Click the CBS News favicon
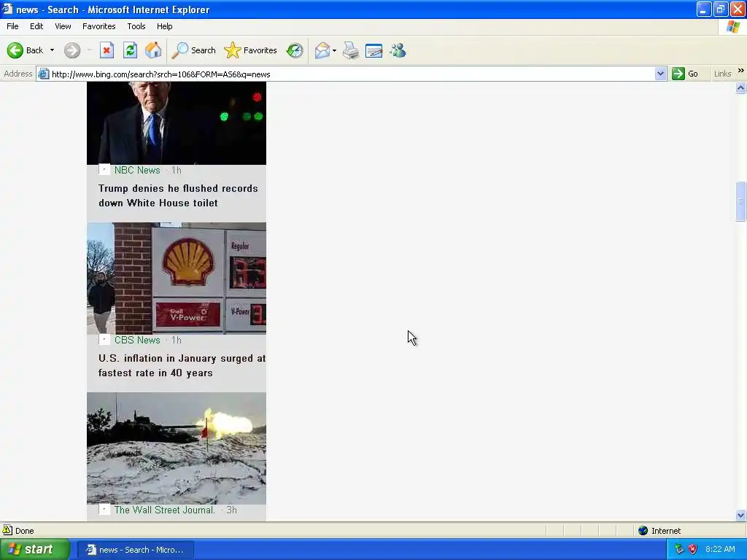 coord(104,340)
